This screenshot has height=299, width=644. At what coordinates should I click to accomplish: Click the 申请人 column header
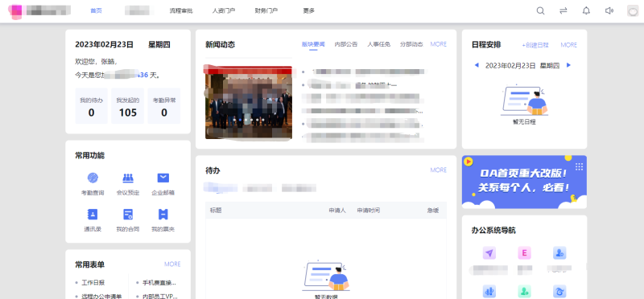[x=337, y=211]
